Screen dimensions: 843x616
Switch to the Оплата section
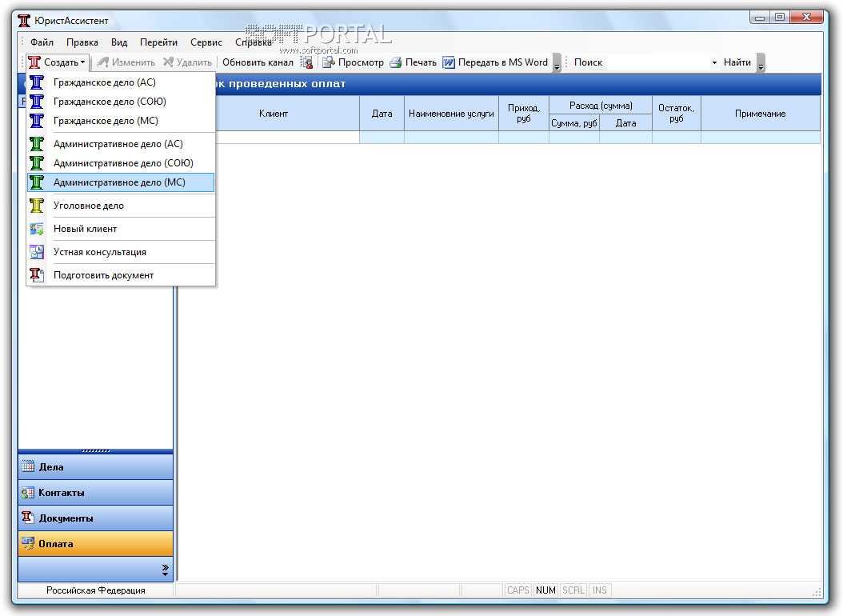(x=96, y=543)
